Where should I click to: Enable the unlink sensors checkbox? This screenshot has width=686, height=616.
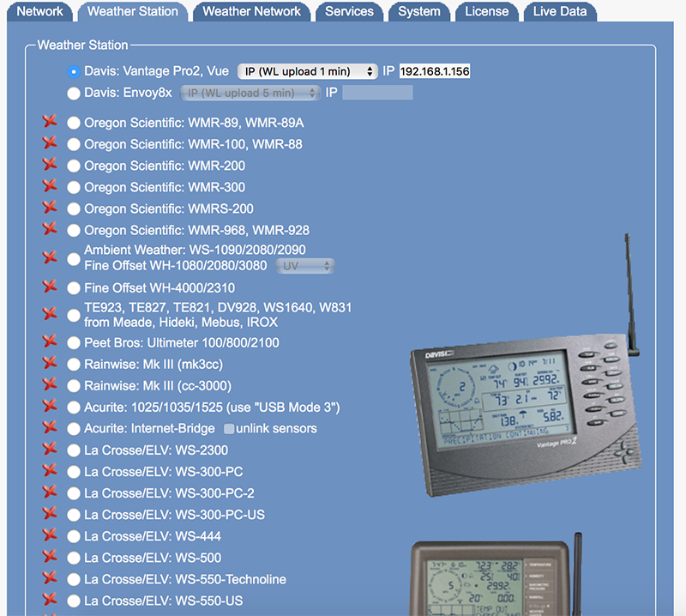pos(229,428)
